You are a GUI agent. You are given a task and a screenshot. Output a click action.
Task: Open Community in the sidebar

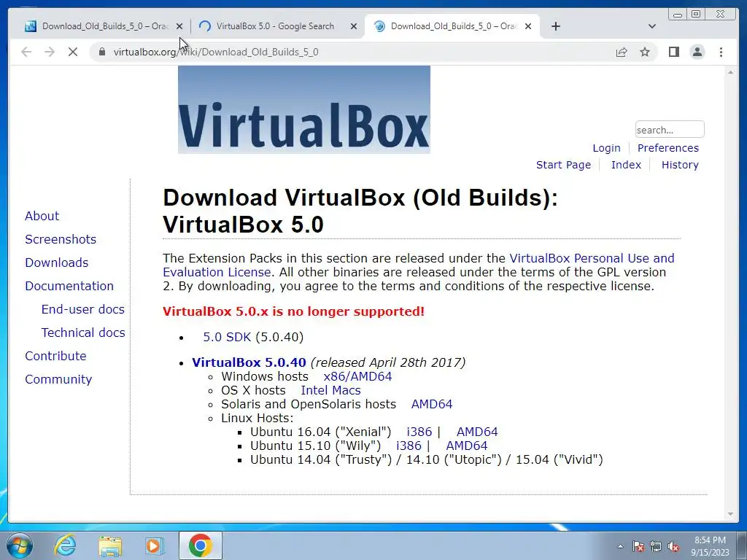point(58,379)
